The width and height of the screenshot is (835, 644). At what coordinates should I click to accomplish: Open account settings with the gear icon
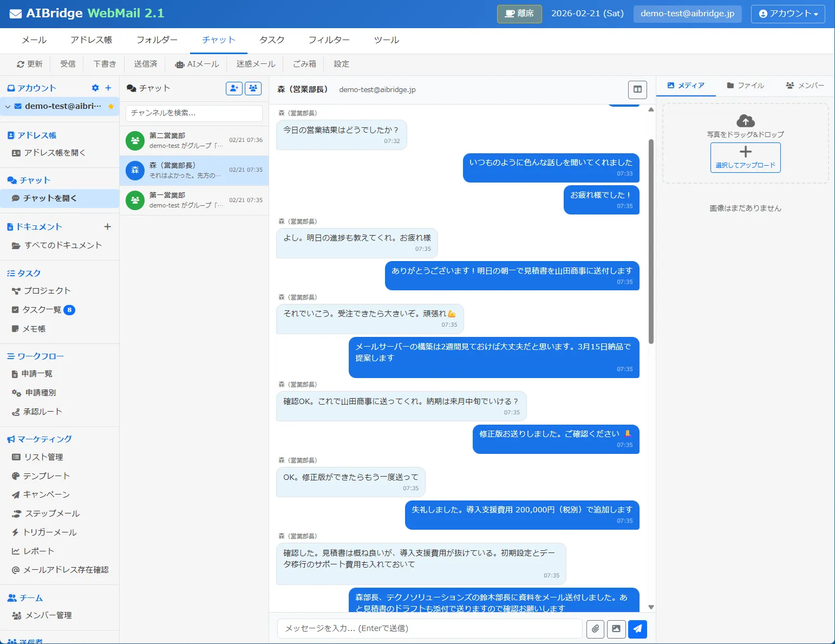[x=95, y=87]
